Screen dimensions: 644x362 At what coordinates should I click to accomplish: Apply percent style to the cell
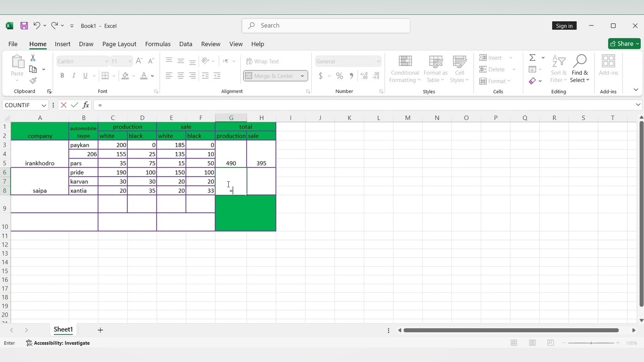(x=340, y=76)
